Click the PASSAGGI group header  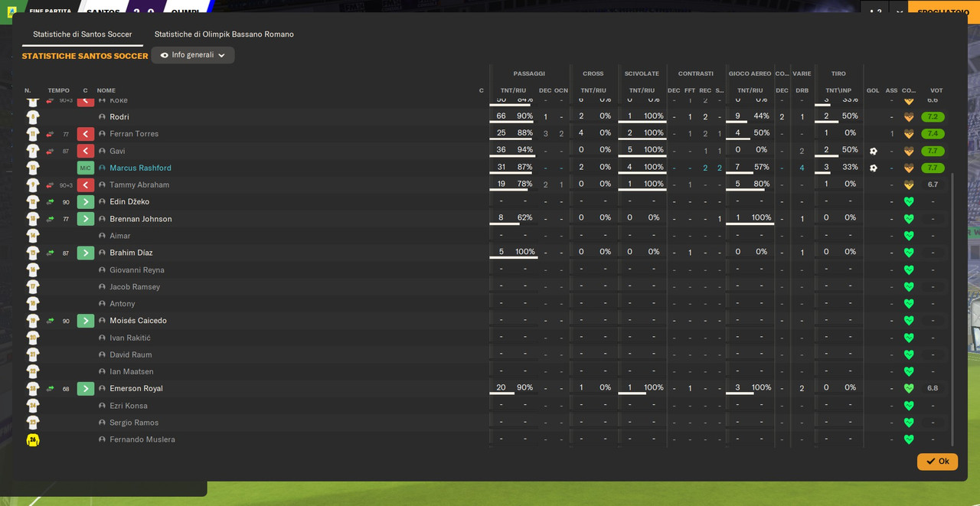(x=529, y=73)
